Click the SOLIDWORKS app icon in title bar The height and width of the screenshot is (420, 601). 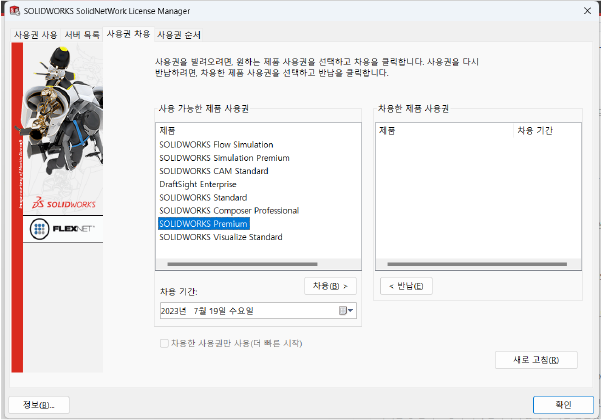[x=15, y=11]
